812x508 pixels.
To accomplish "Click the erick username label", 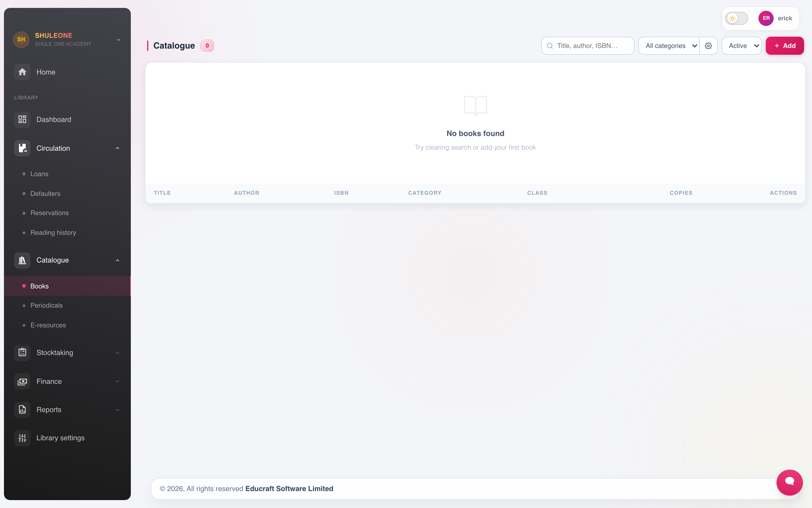I will point(785,18).
